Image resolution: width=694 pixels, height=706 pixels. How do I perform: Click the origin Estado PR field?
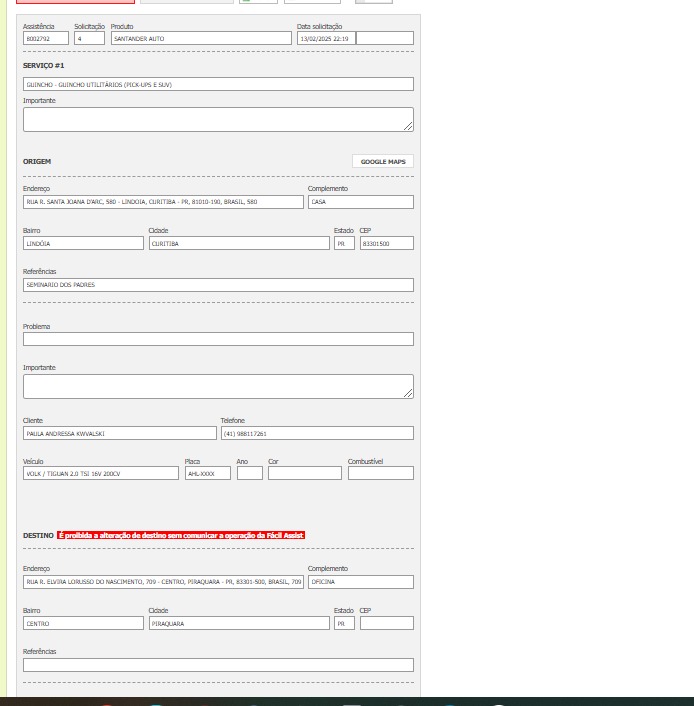pos(345,243)
